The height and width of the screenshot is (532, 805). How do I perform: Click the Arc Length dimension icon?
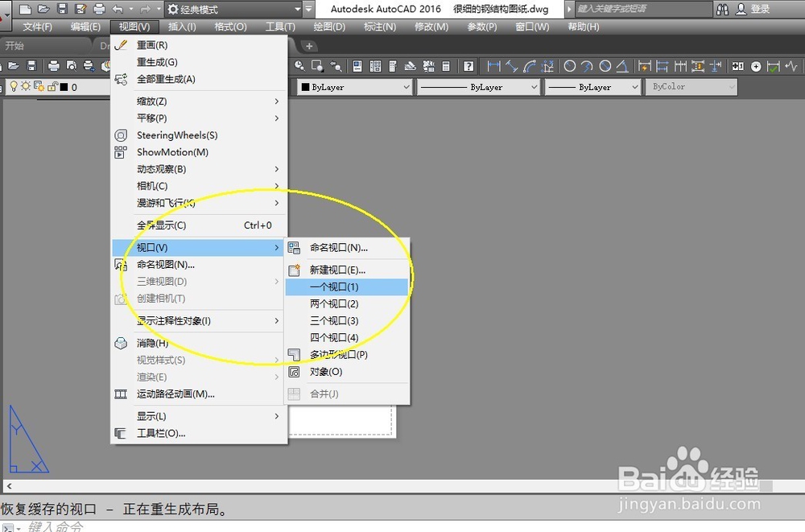(x=530, y=66)
